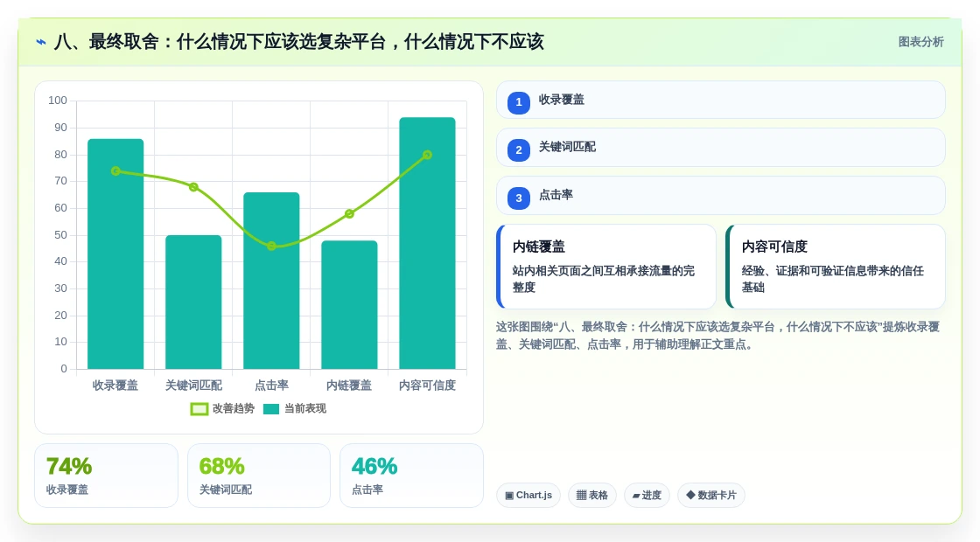Viewport: 980px width, 542px height.
Task: Click the blue icon beside the heading
Action: pyautogui.click(x=41, y=42)
